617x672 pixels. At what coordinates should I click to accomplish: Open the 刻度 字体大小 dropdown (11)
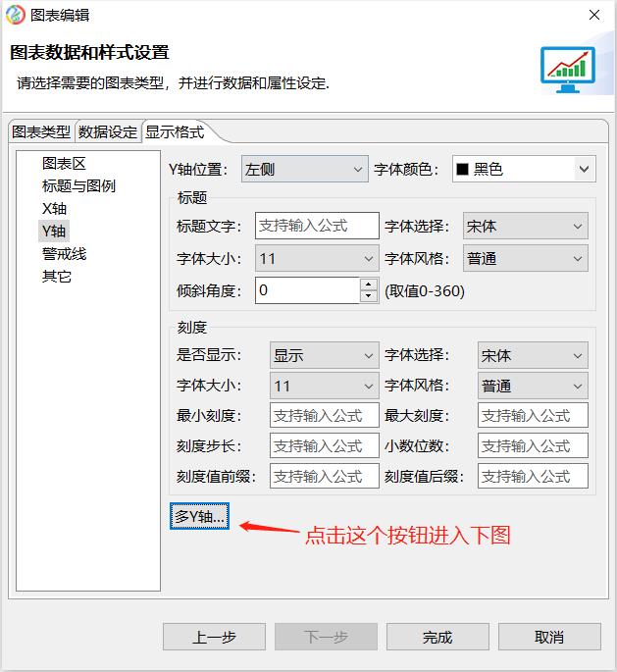pos(325,386)
